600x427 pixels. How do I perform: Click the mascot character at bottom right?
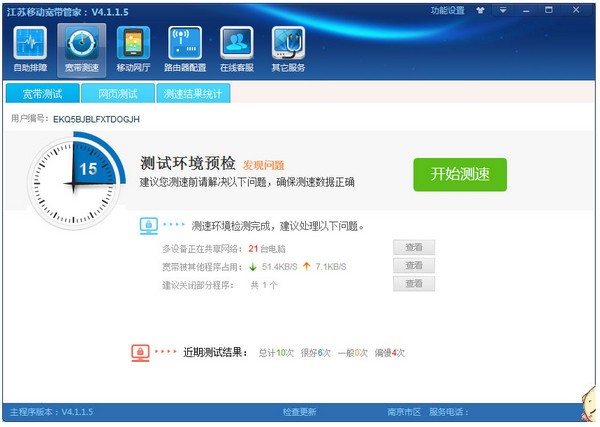(x=589, y=404)
